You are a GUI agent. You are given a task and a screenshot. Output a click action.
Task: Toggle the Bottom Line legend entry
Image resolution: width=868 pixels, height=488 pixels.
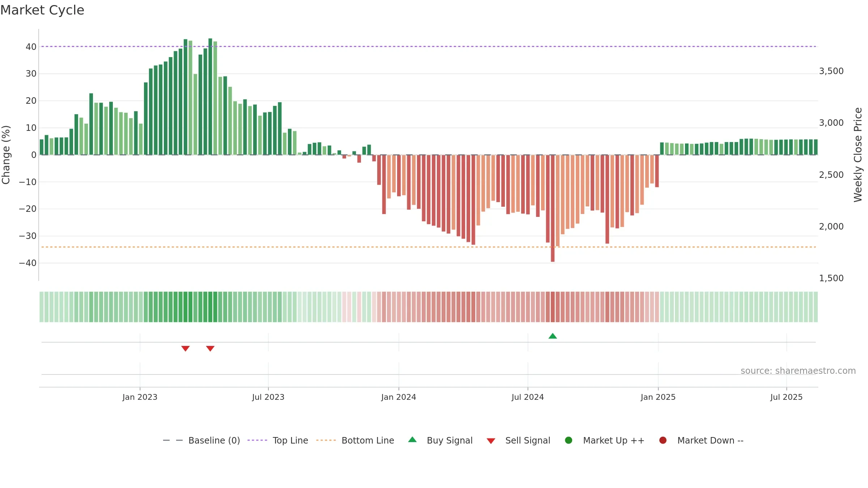[x=355, y=440]
